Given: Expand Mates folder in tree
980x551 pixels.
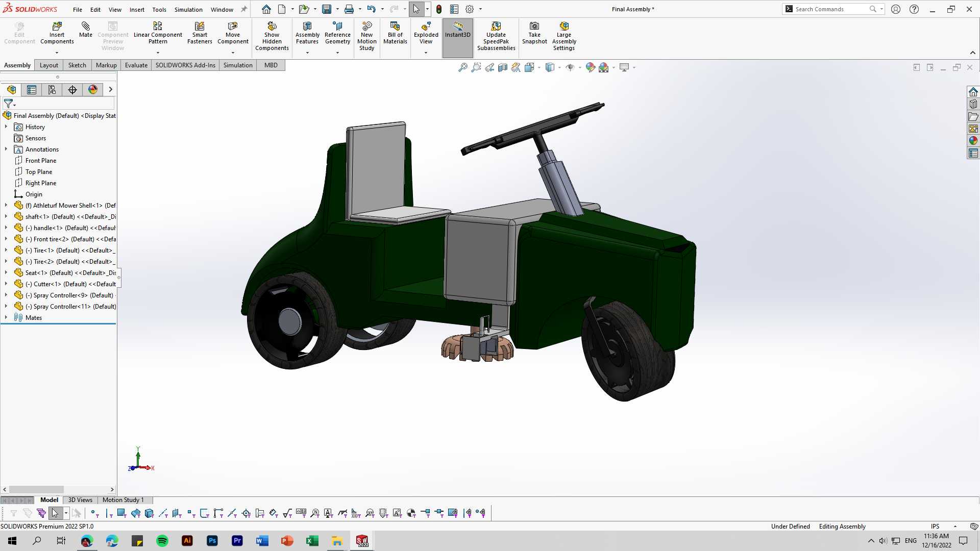Looking at the screenshot, I should [x=6, y=317].
